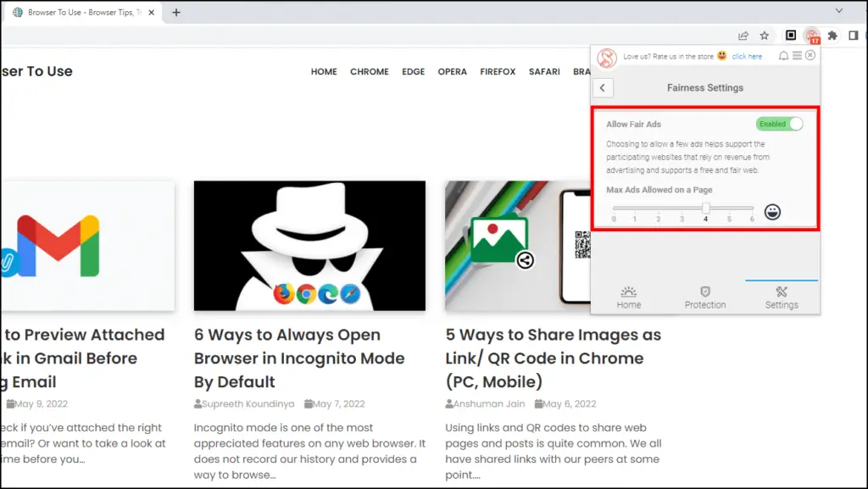Click the 'Allow Fair Ads' label
The height and width of the screenshot is (489, 868).
pos(633,125)
